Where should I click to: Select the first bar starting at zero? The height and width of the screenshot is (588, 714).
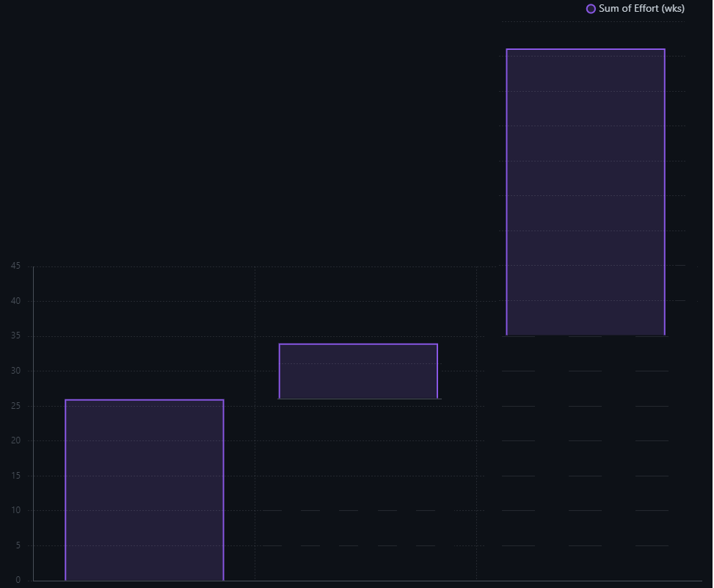click(145, 490)
